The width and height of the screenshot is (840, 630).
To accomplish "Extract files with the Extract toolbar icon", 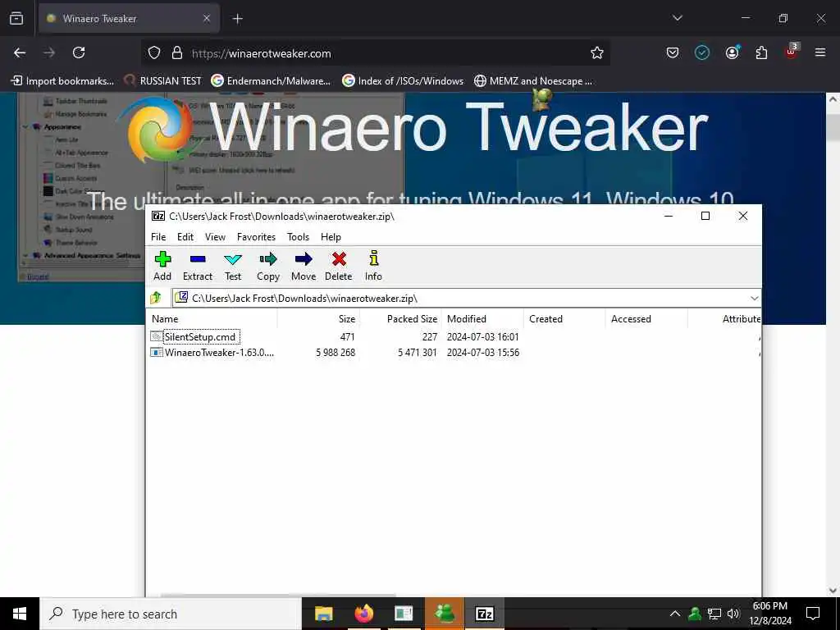I will (x=198, y=266).
